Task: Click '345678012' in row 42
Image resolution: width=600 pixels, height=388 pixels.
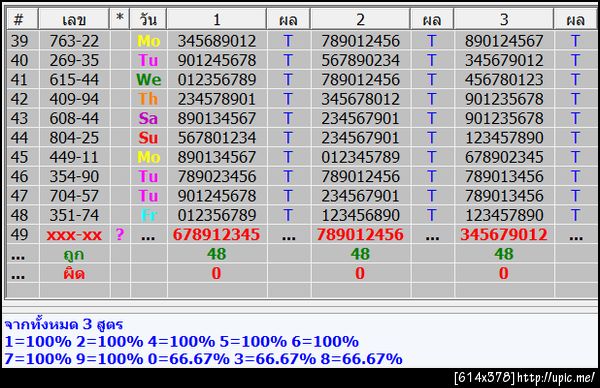Action: point(360,99)
